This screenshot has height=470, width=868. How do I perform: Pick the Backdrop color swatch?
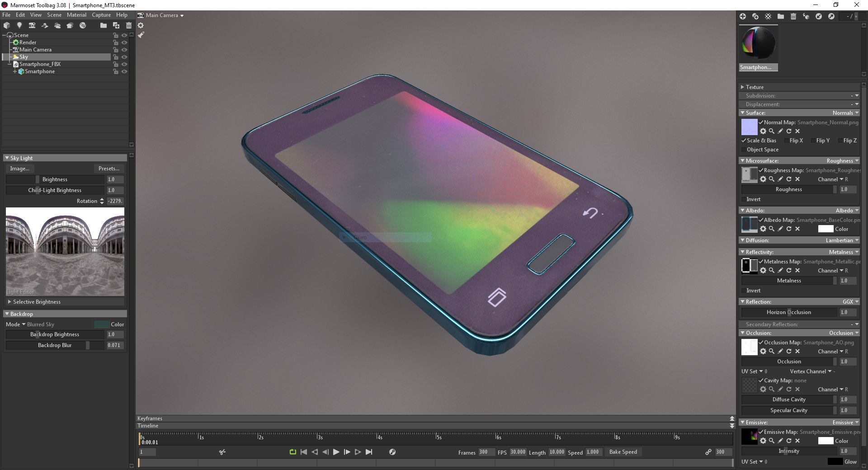tap(102, 324)
